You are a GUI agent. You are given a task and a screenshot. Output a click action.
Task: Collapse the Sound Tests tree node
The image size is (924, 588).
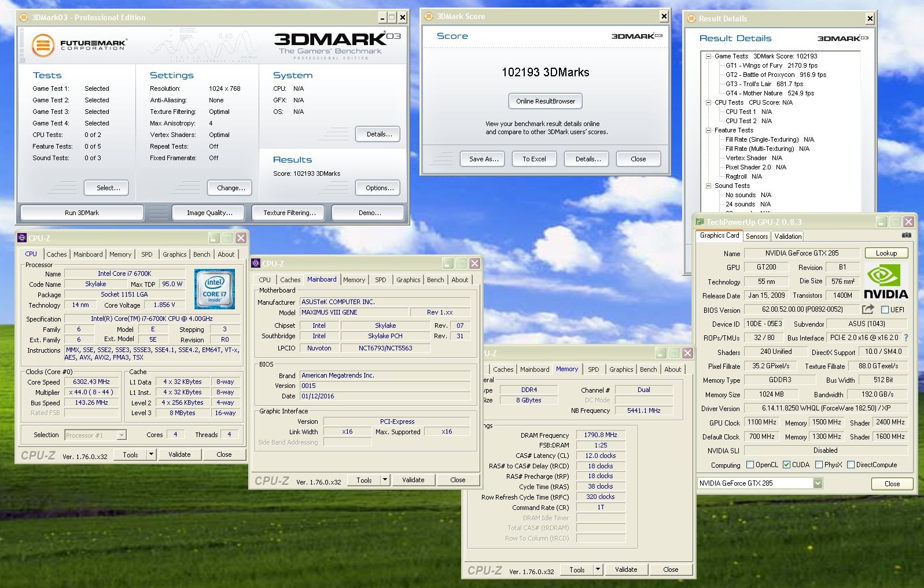click(708, 186)
